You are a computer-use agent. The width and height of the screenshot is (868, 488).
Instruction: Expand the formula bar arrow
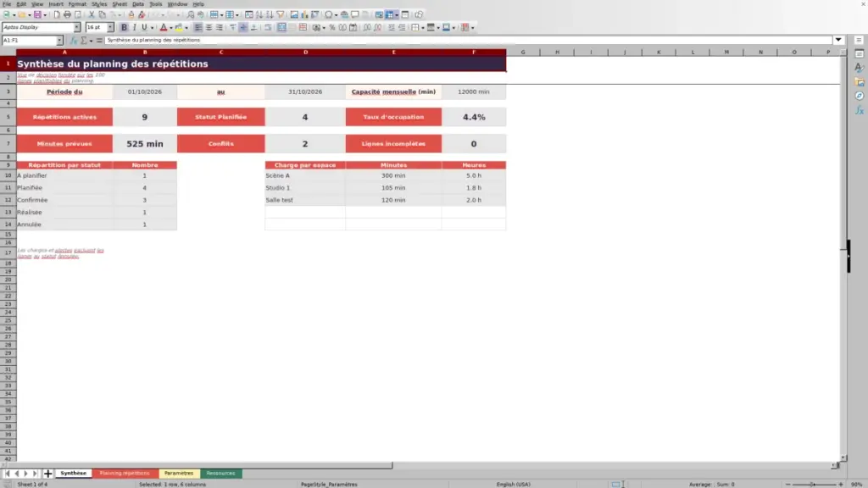click(838, 41)
